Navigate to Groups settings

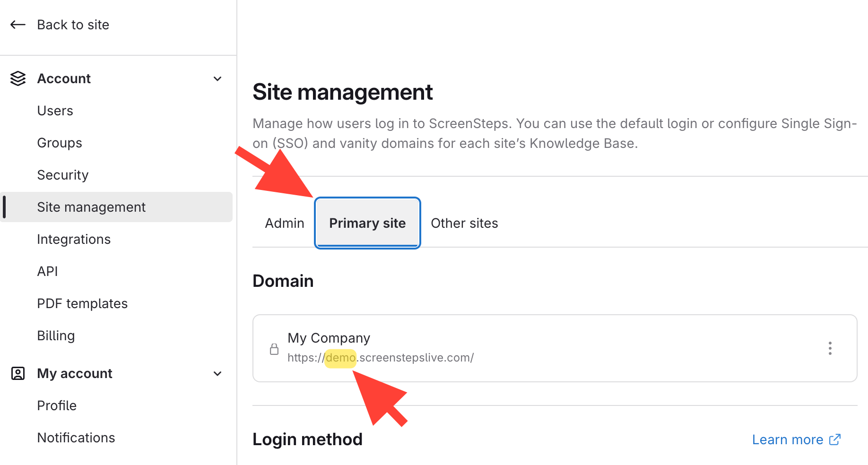coord(60,143)
